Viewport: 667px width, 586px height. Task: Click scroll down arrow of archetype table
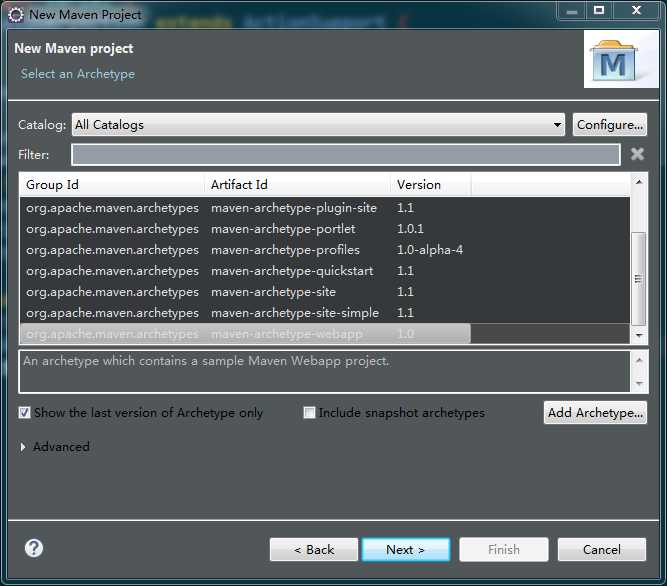click(638, 336)
